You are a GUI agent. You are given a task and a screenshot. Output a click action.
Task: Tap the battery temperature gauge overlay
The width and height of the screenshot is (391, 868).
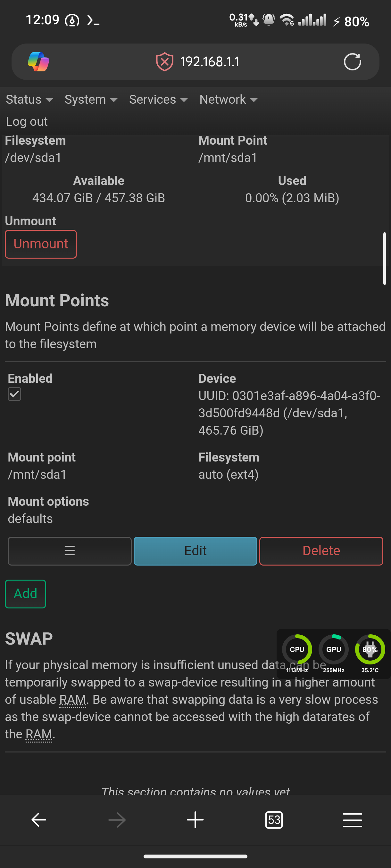[370, 653]
